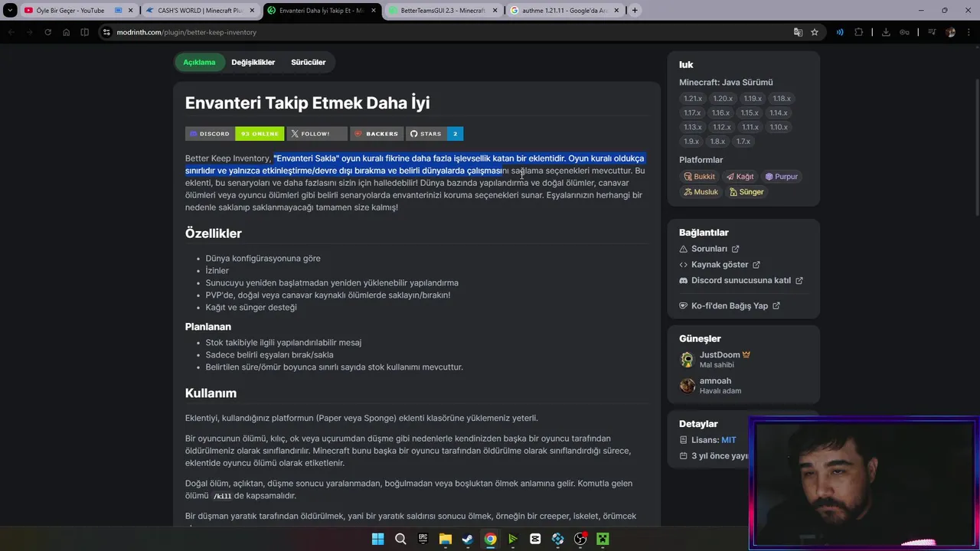Image resolution: width=980 pixels, height=551 pixels.
Task: Bookmark this page with the star icon
Action: click(815, 32)
